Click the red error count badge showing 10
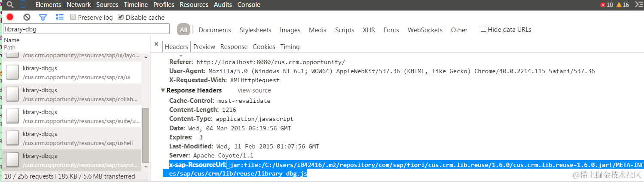The width and height of the screenshot is (644, 182). (607, 5)
